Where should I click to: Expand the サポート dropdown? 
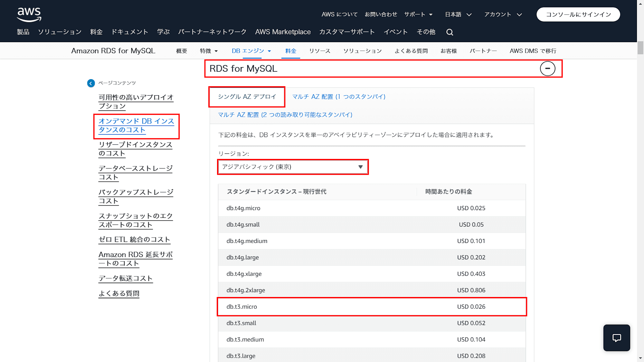418,14
